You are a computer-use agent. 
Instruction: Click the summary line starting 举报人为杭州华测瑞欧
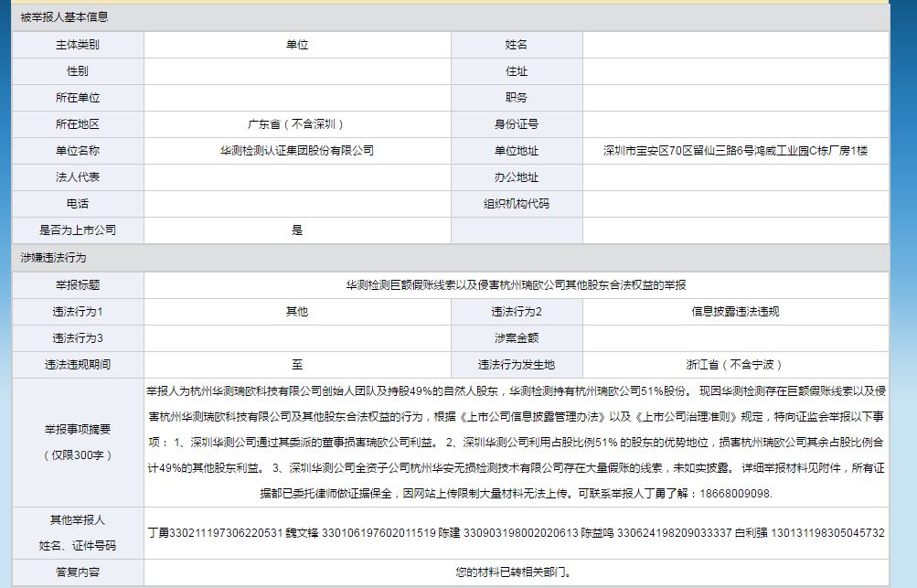coord(516,390)
